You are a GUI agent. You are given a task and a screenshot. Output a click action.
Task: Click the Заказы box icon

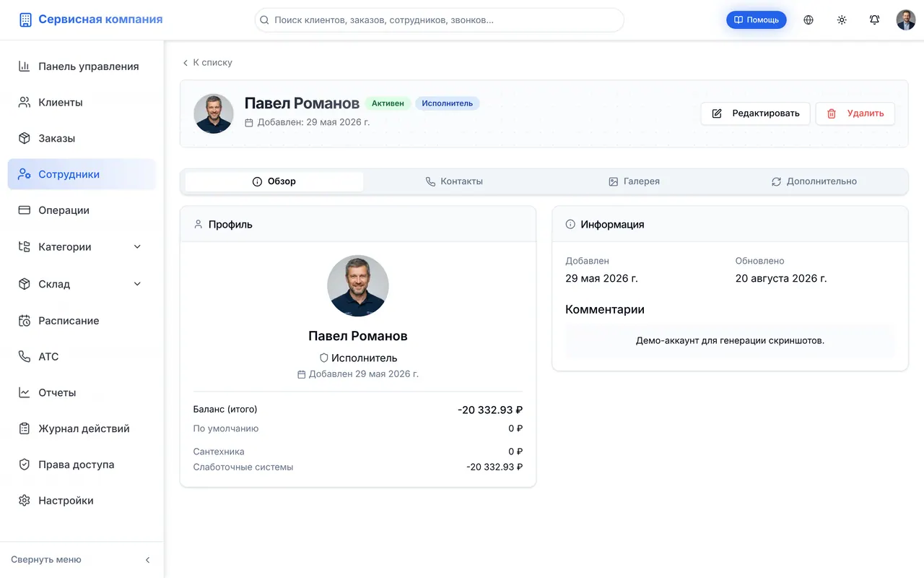(x=25, y=139)
